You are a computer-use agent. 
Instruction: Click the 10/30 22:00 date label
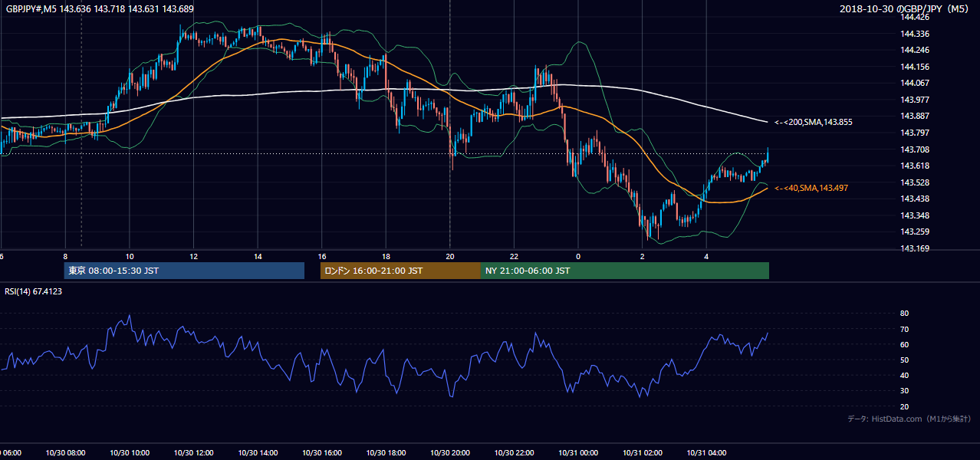click(514, 453)
